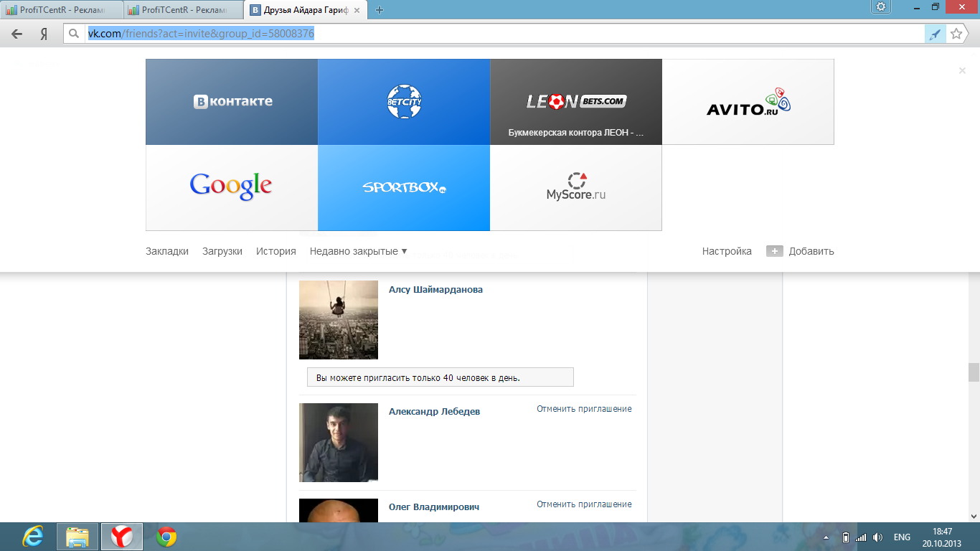980x551 pixels.
Task: Click the page vertical scrollbar thumb
Action: [x=974, y=372]
